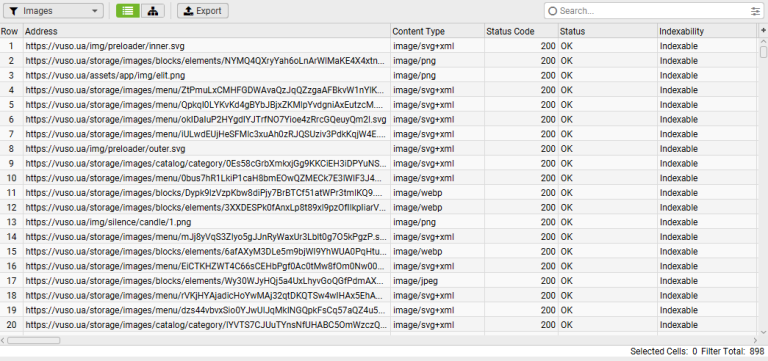The image size is (768, 361).
Task: Sort by Address column header
Action: coord(207,31)
